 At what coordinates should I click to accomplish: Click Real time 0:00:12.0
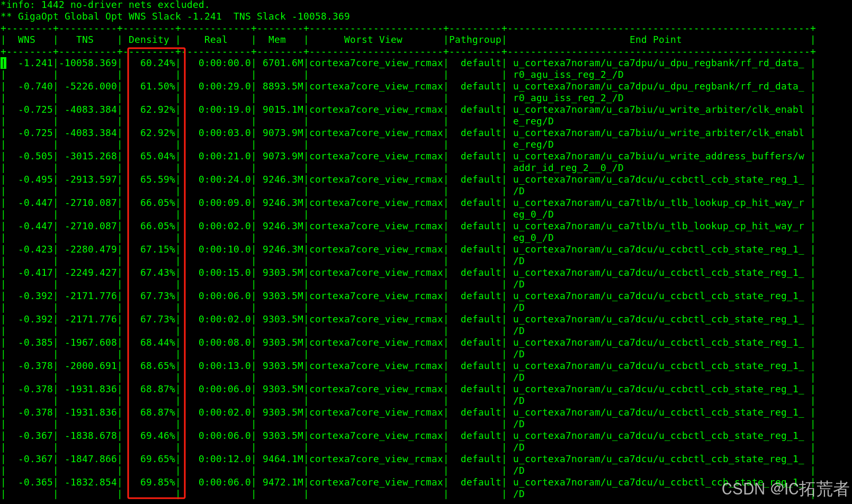pos(225,459)
